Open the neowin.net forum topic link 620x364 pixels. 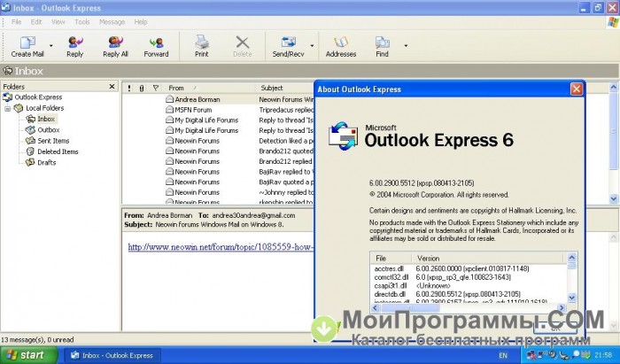[x=221, y=247]
